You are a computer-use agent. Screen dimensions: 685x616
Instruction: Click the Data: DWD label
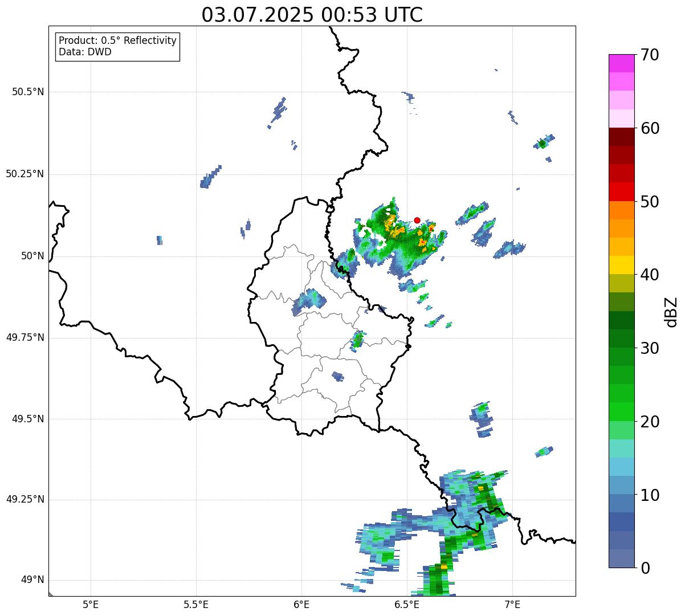85,52
